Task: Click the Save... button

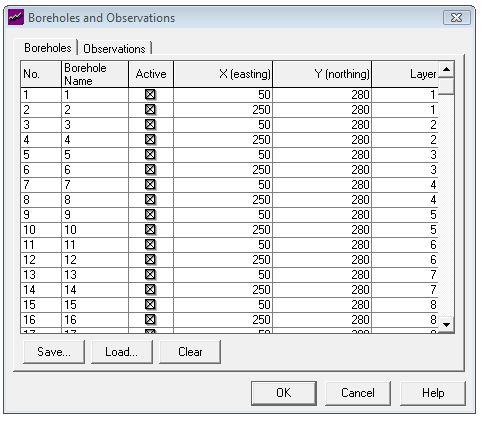Action: pos(54,352)
